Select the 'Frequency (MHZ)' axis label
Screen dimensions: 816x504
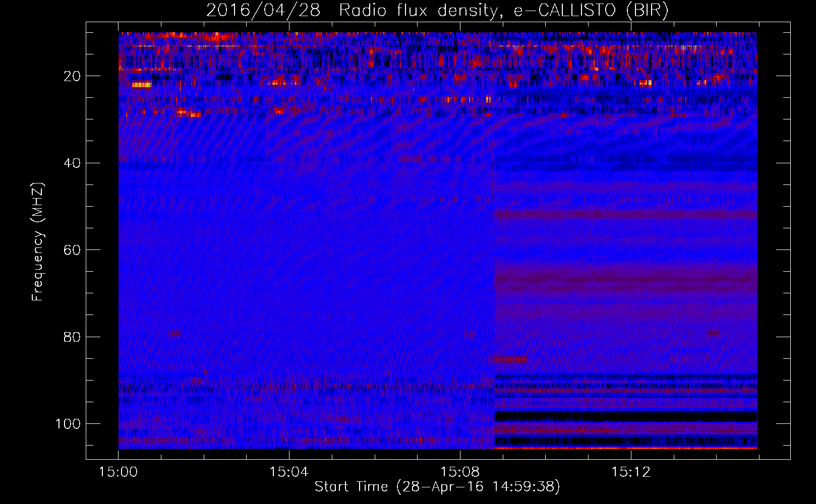point(38,242)
